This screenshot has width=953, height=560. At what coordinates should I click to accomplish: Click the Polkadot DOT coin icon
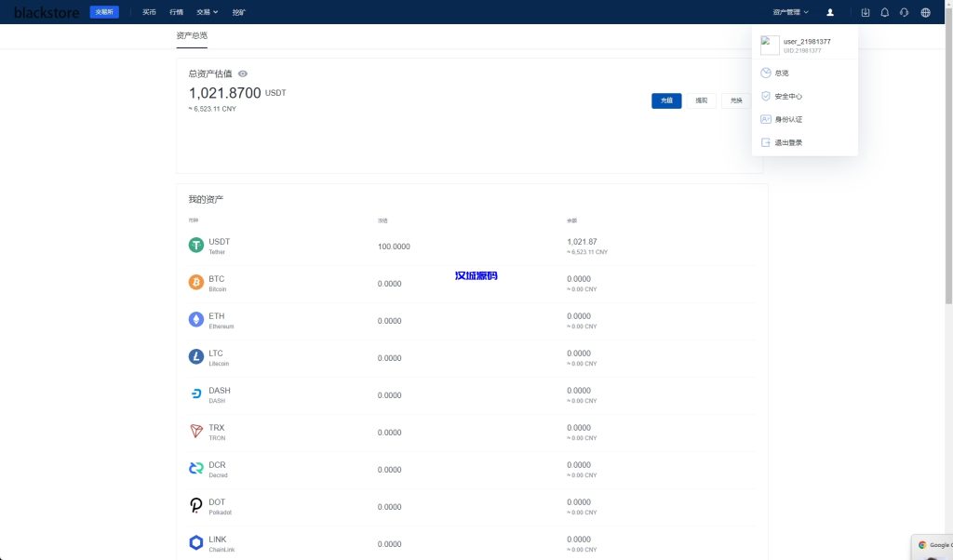pos(196,506)
